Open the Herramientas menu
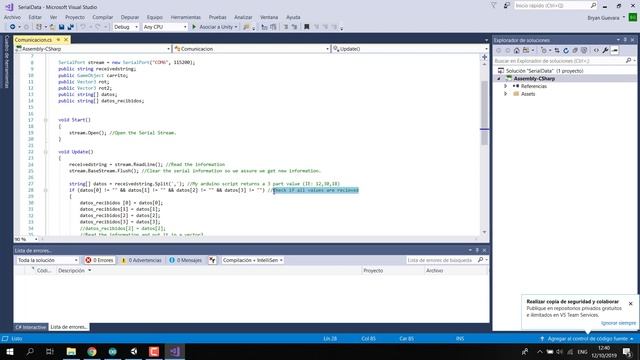The image size is (640, 360). 186,17
